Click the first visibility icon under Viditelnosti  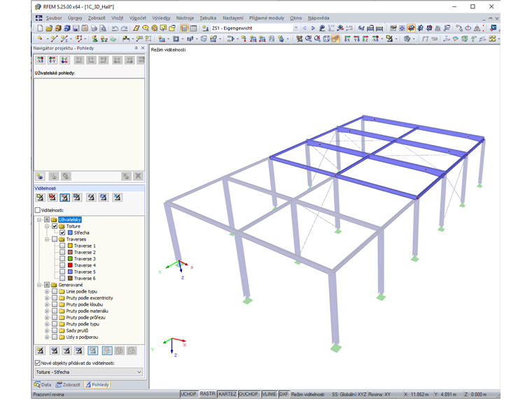(40, 197)
